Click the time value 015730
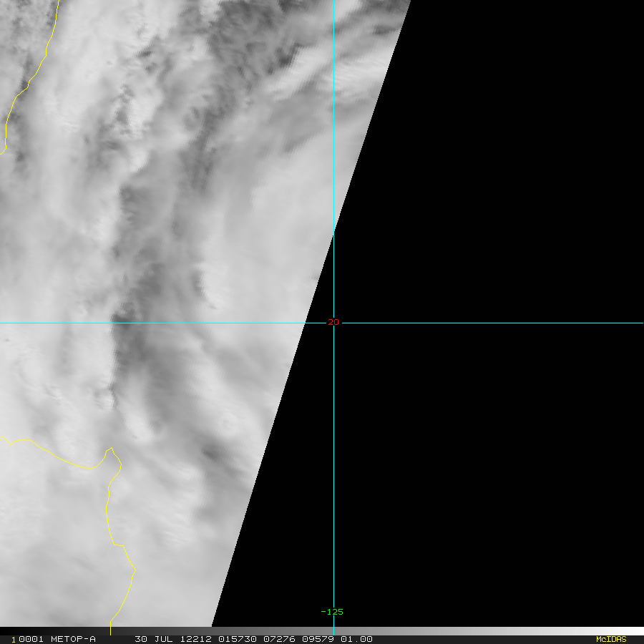644x644 pixels. click(238, 639)
